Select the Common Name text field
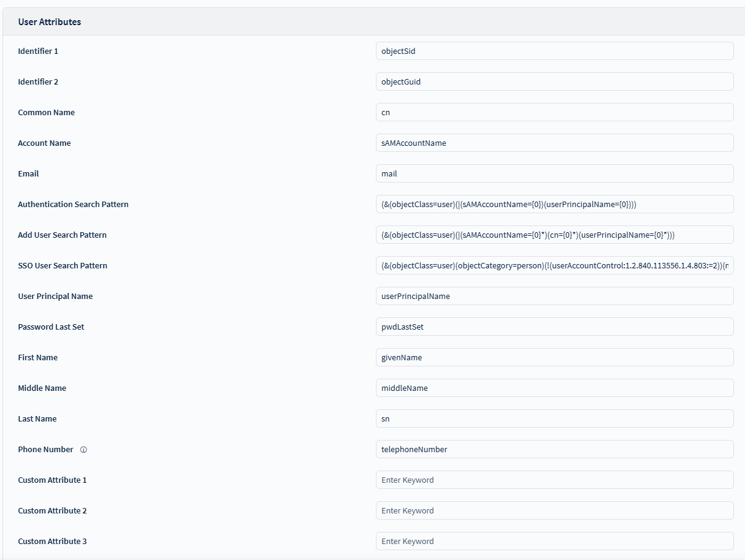 (554, 112)
